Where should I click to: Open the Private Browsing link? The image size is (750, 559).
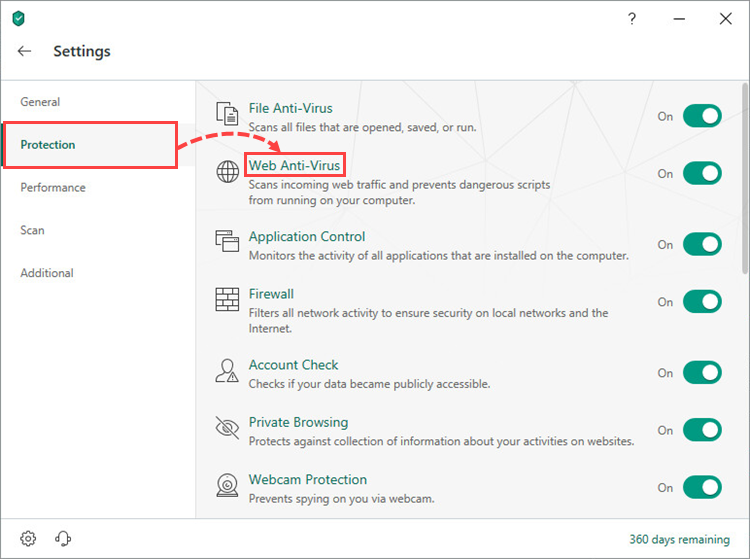(298, 422)
